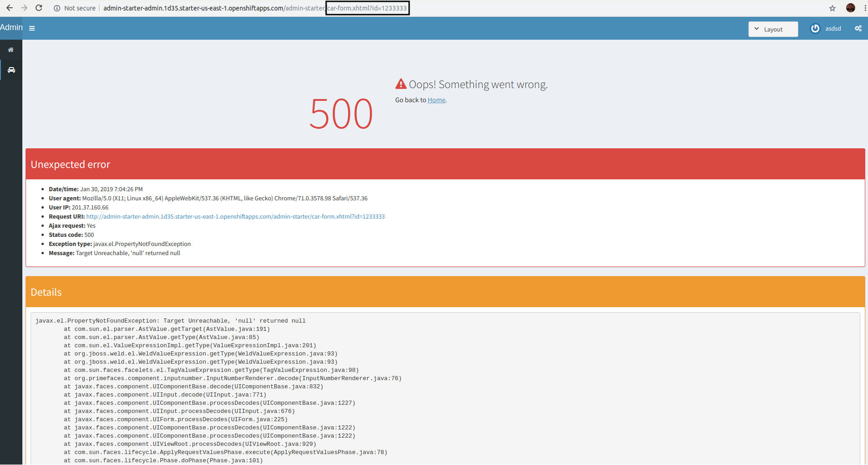Open the Request URI hyperlink
This screenshot has width=868, height=465.
pos(237,216)
